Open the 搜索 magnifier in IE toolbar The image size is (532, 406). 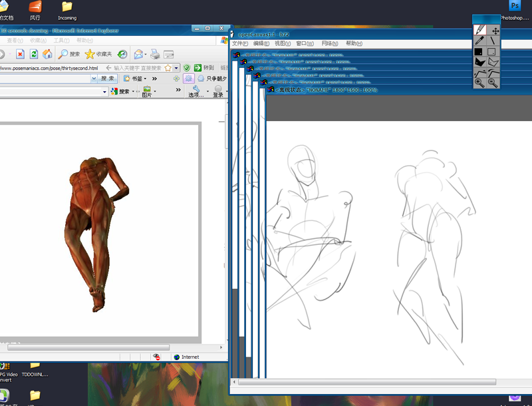click(69, 54)
